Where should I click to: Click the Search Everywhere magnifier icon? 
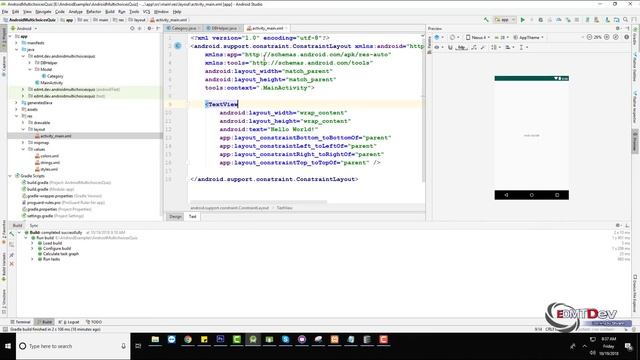(x=626, y=20)
